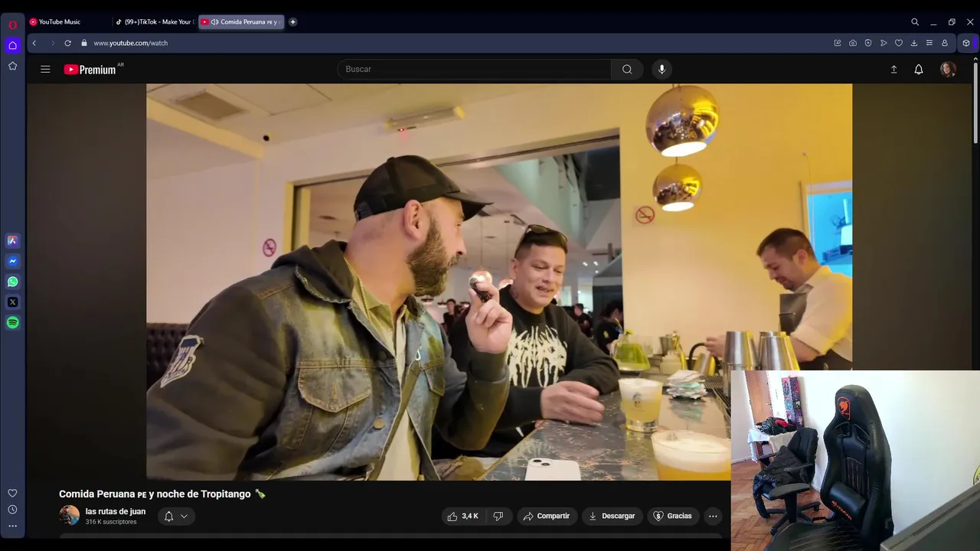The width and height of the screenshot is (980, 551).
Task: Open las rutas de juan channel avatar
Action: tap(70, 515)
